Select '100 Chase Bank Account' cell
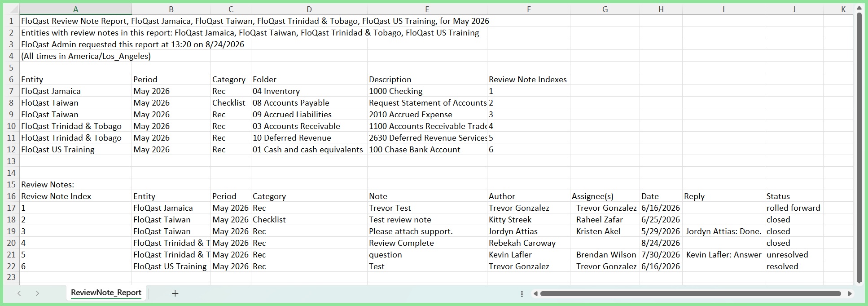This screenshot has width=868, height=306. pos(427,150)
